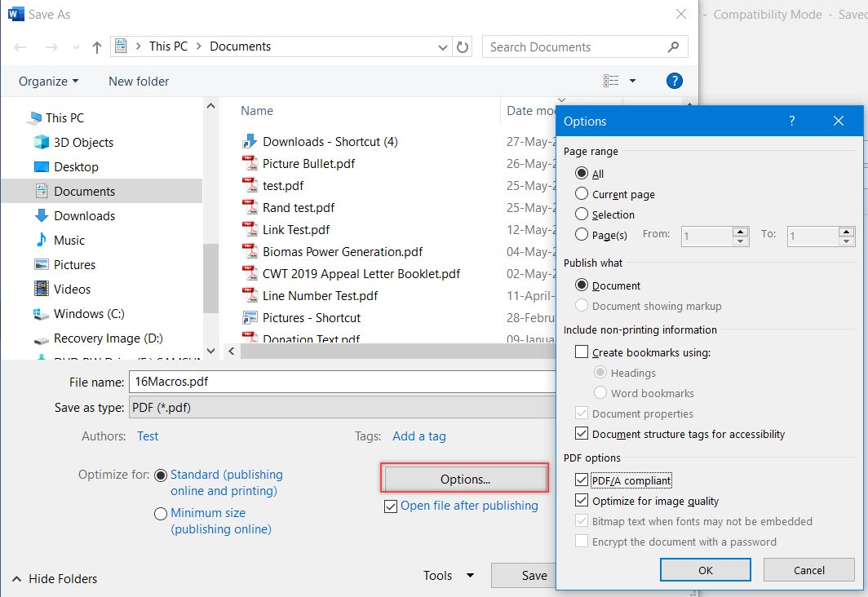
Task: Open Options dialog help question mark
Action: coord(791,121)
